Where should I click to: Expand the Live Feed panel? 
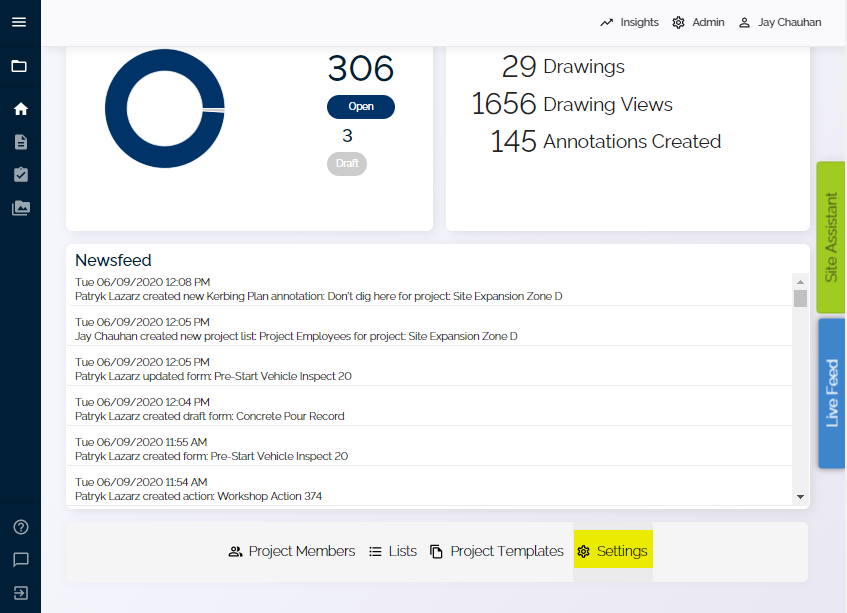click(830, 392)
